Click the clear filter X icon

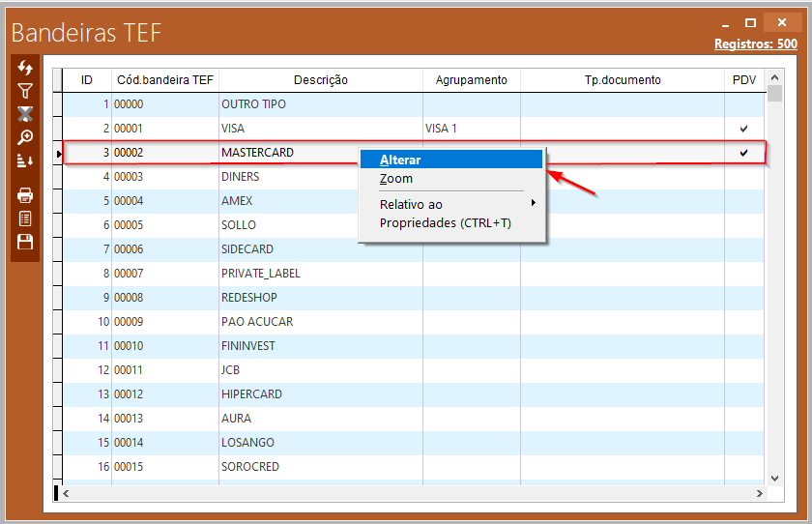(25, 114)
